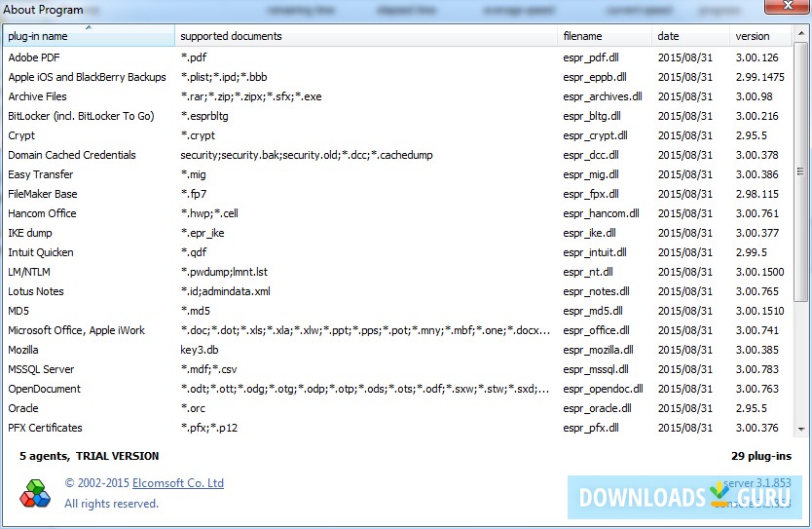Select BitLocker (incl. BitLocker To Go) row
This screenshot has width=812, height=529.
click(397, 116)
